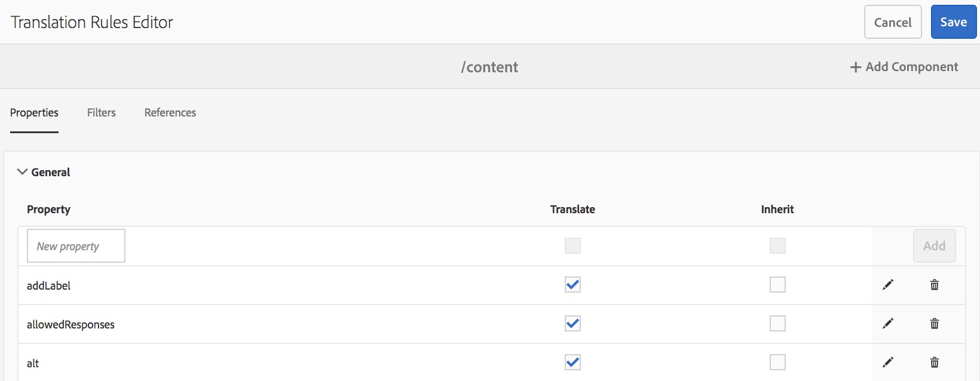Remove the alt property via trash icon
The height and width of the screenshot is (381, 980).
(x=935, y=362)
